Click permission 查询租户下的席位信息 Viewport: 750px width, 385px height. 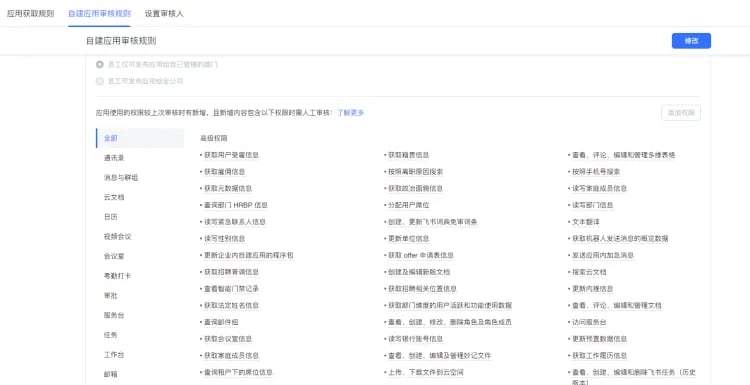point(238,372)
